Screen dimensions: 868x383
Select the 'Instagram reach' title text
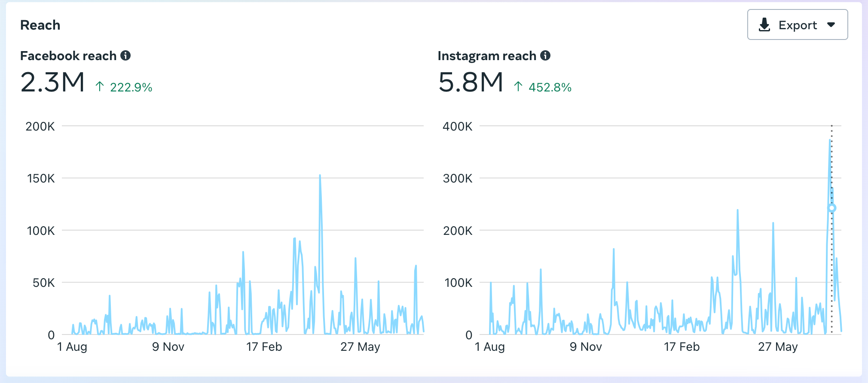pos(487,56)
